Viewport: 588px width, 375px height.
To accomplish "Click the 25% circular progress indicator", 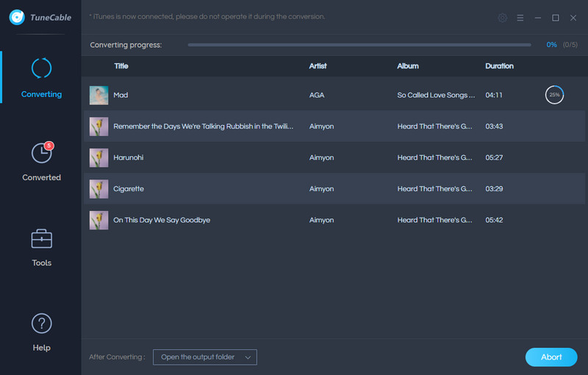I will [x=554, y=95].
